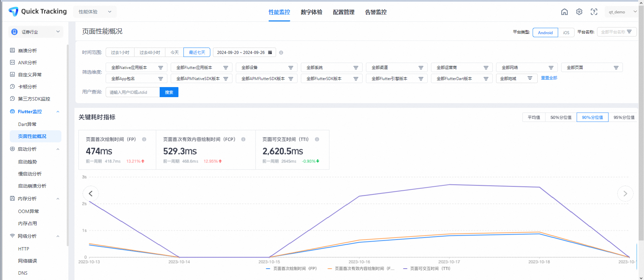Open the home icon in header
The height and width of the screenshot is (280, 644).
click(565, 12)
